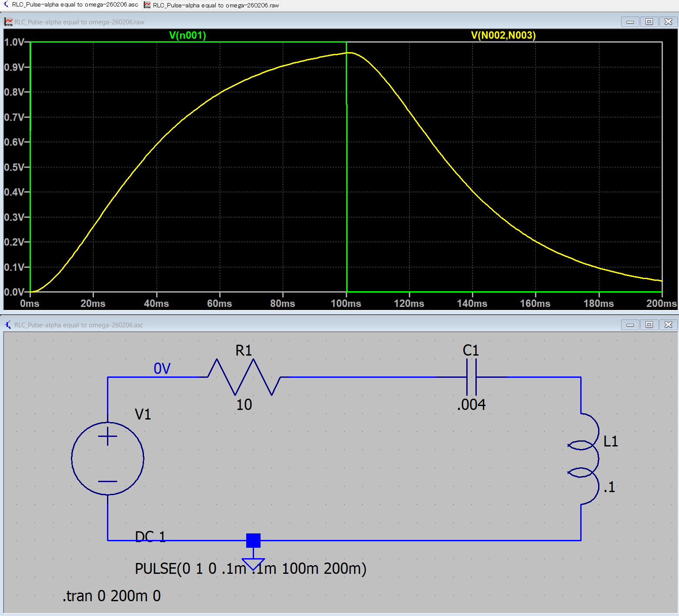Click the schematic window title bar icon
Screen dimensions: 679x616
tap(8, 325)
